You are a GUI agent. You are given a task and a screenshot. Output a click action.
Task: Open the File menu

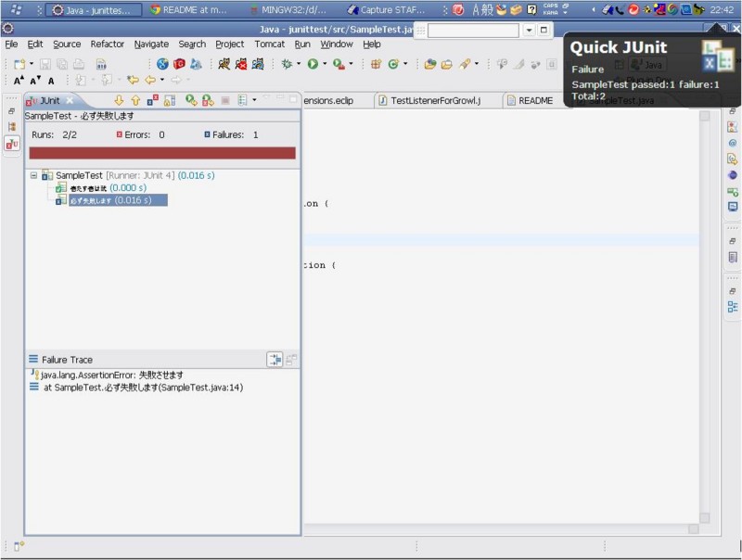click(x=11, y=44)
